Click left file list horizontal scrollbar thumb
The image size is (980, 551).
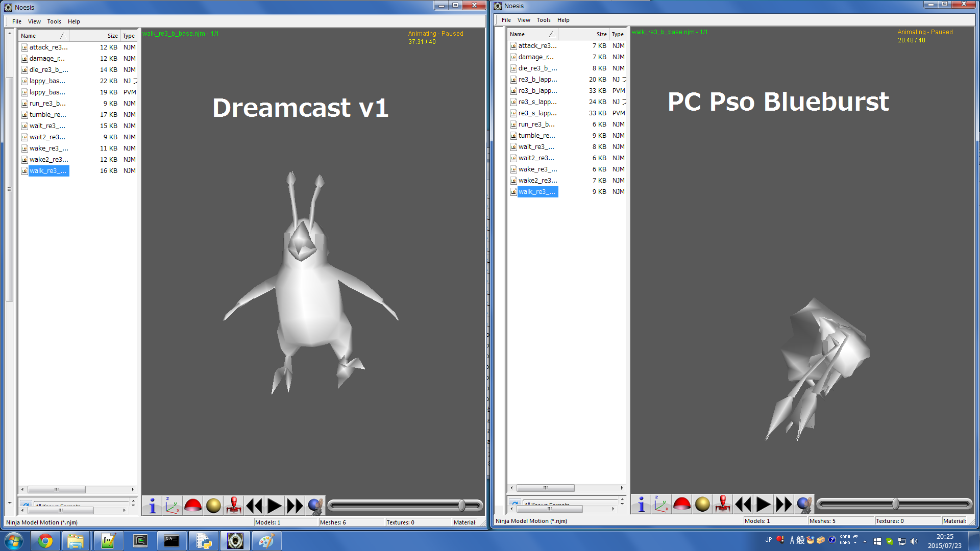point(56,489)
